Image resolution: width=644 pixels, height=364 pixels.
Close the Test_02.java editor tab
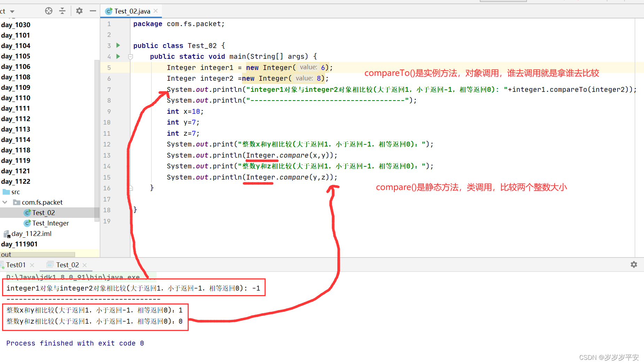(155, 11)
